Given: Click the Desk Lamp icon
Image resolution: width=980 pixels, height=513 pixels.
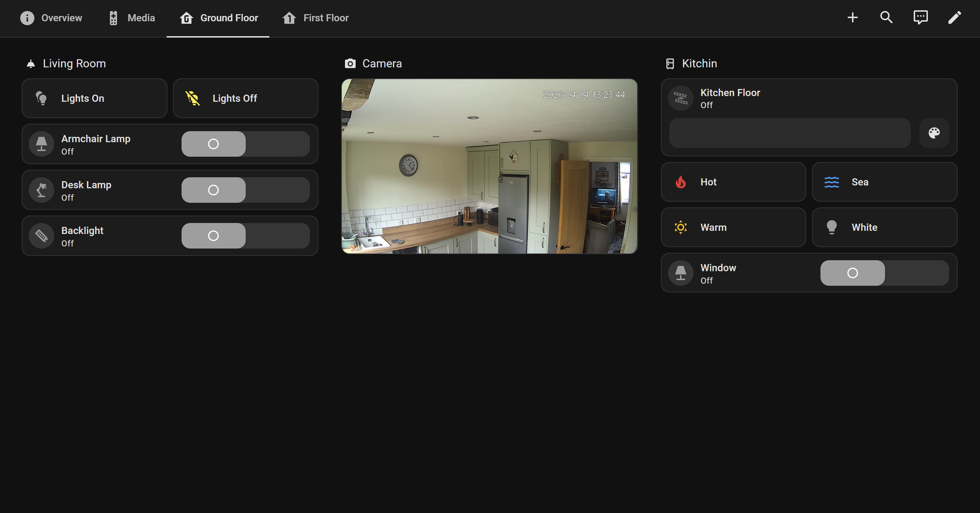Looking at the screenshot, I should 41,190.
